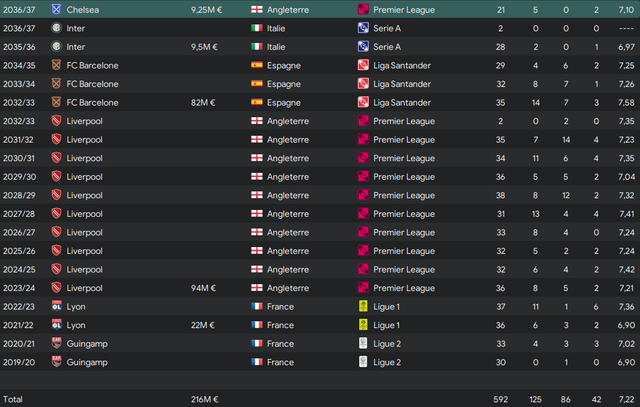Click the Chelsea club badge icon
Screen dimensions: 640x407
tap(56, 9)
